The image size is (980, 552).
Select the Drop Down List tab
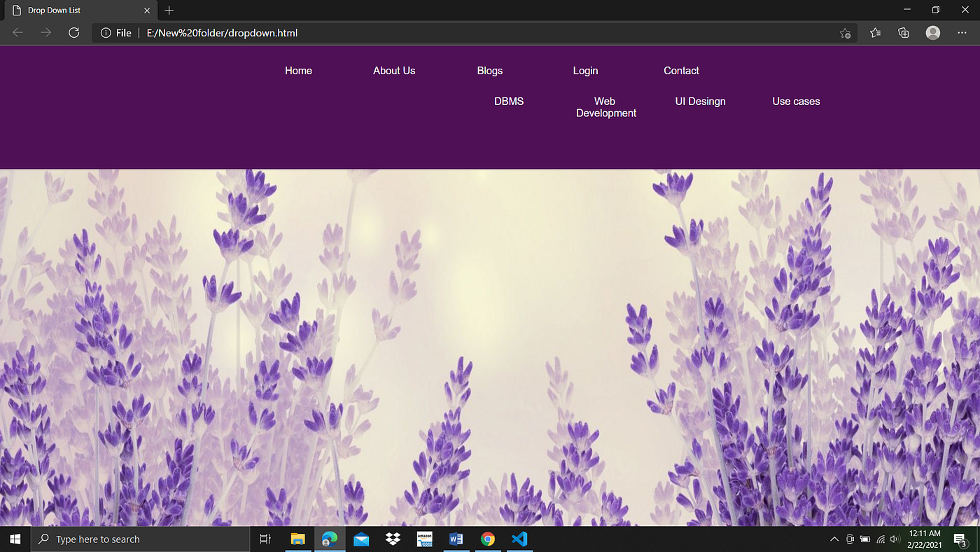click(79, 11)
